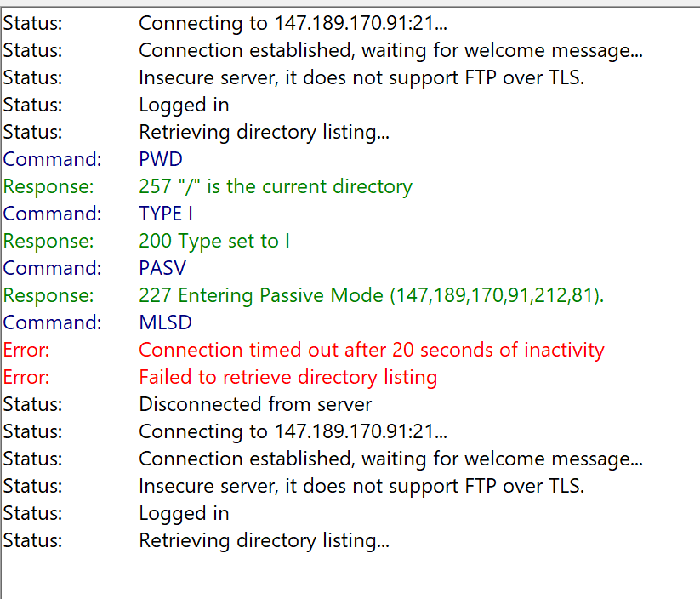
Task: Click the "Error:" label beside timed out message
Action: click(x=26, y=350)
